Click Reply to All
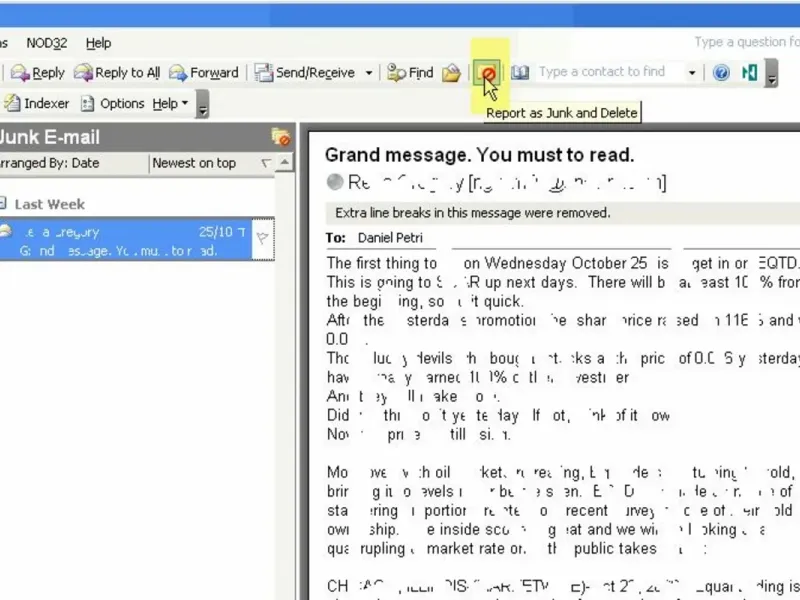This screenshot has width=800, height=600. click(117, 73)
